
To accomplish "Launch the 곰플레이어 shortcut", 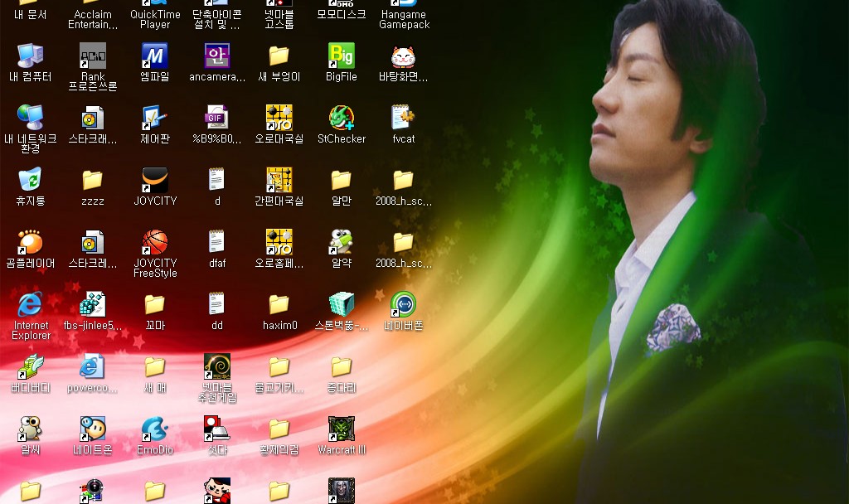I will coord(31,243).
